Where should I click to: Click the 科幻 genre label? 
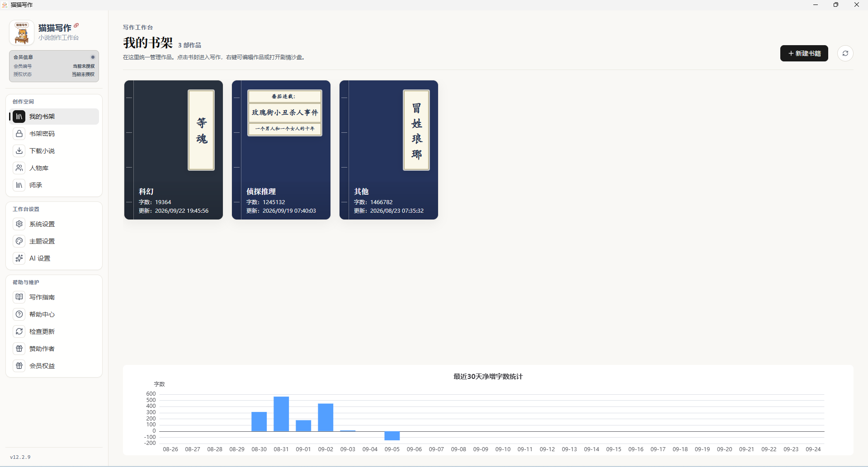(146, 191)
